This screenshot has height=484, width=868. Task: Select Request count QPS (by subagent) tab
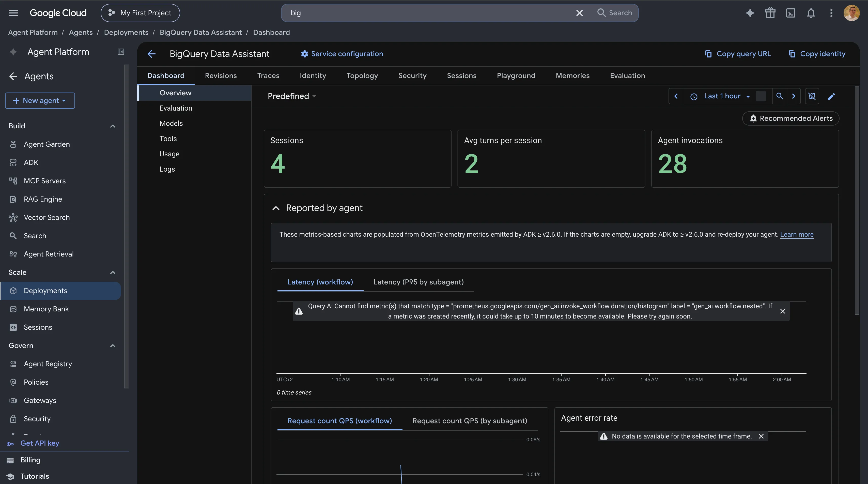coord(470,421)
